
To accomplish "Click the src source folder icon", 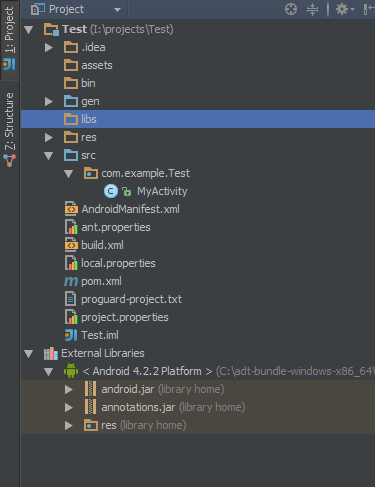I will (71, 155).
